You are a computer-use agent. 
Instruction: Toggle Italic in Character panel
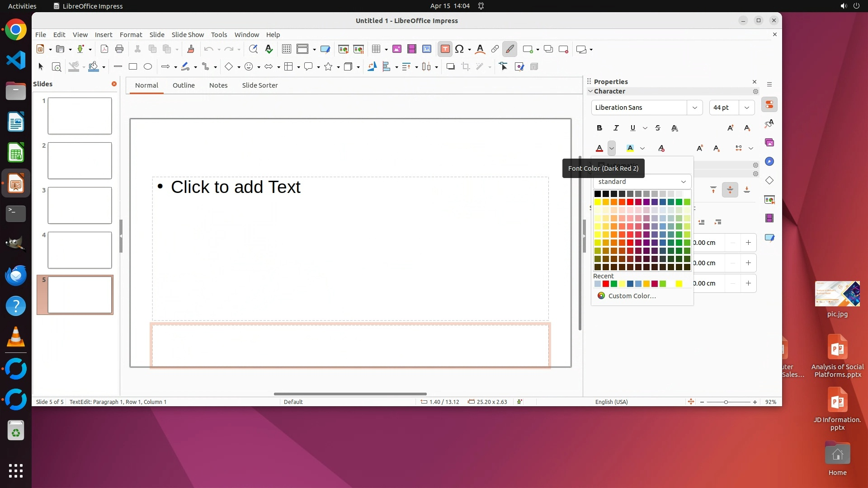616,128
